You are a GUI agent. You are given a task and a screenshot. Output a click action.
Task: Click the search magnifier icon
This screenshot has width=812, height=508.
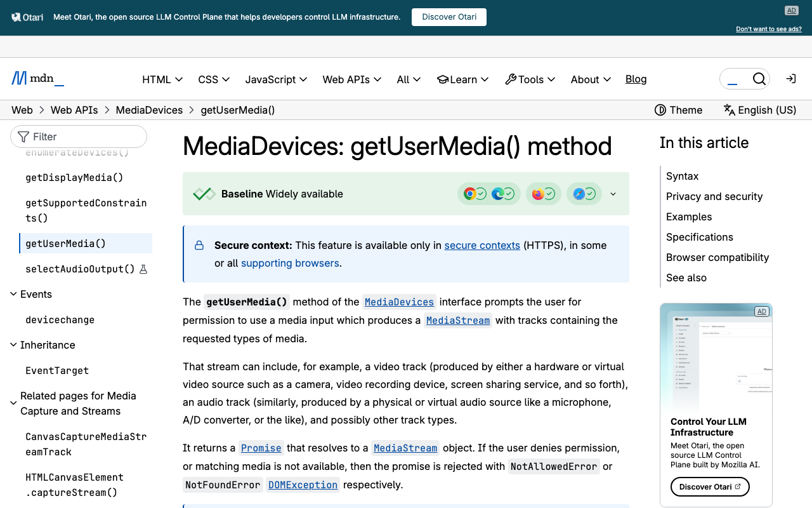tap(759, 79)
